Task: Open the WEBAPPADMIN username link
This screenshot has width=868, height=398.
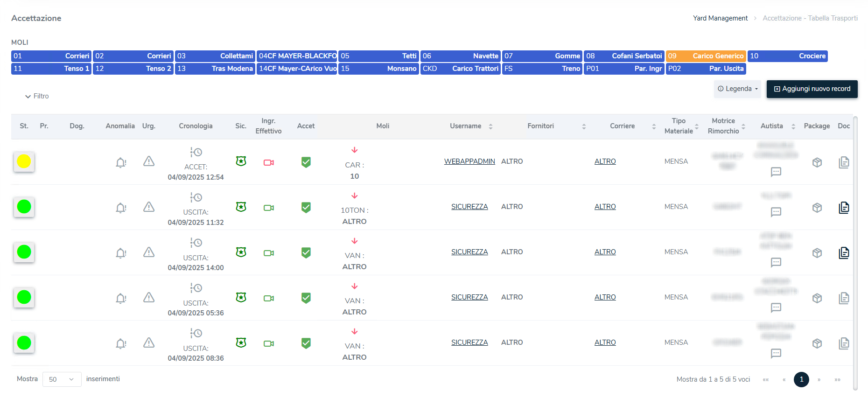Action: coord(469,161)
